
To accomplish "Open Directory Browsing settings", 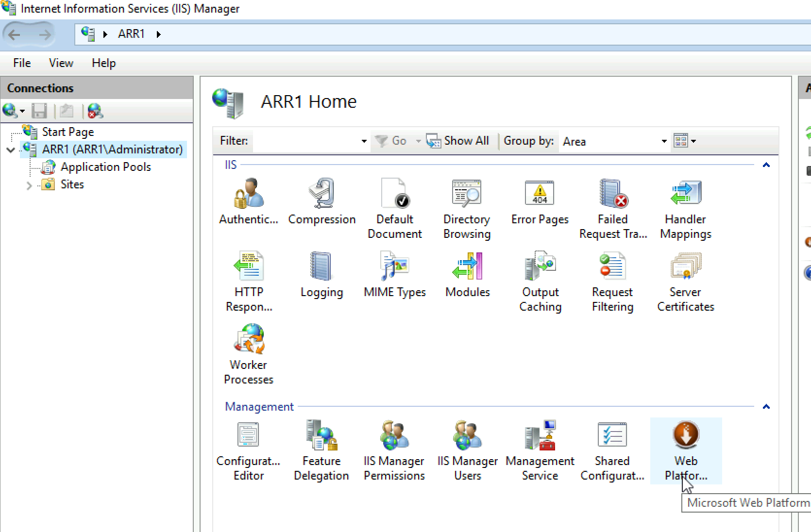I will [467, 209].
